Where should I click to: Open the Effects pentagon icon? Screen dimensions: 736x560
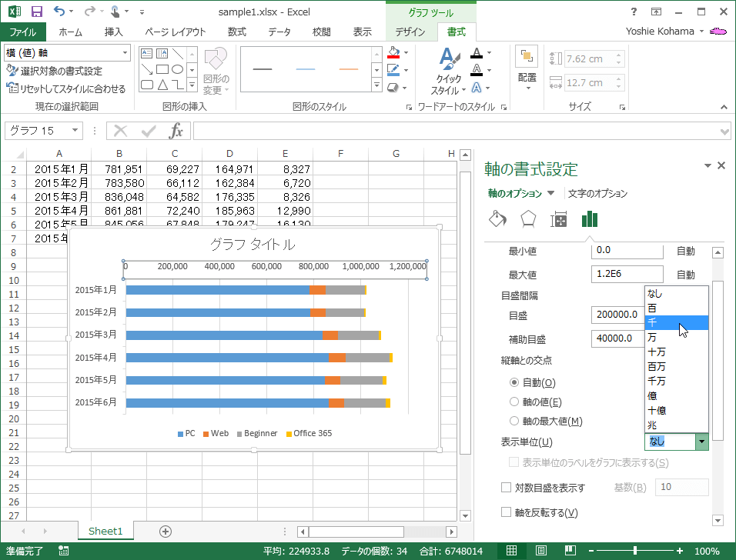[528, 219]
